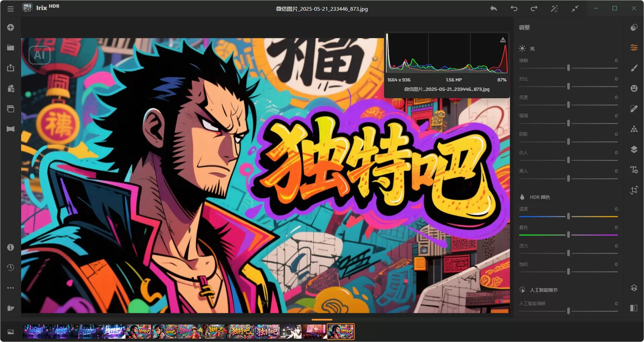Viewport: 644px width, 342px height.
Task: Click the 调整 panel header
Action: (x=525, y=27)
